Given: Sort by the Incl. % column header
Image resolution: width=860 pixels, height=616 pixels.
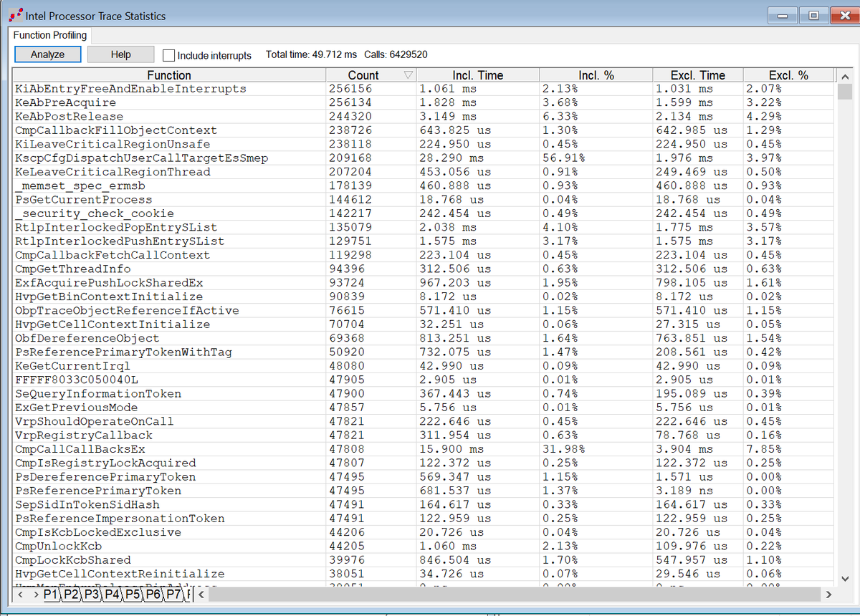Looking at the screenshot, I should click(596, 75).
